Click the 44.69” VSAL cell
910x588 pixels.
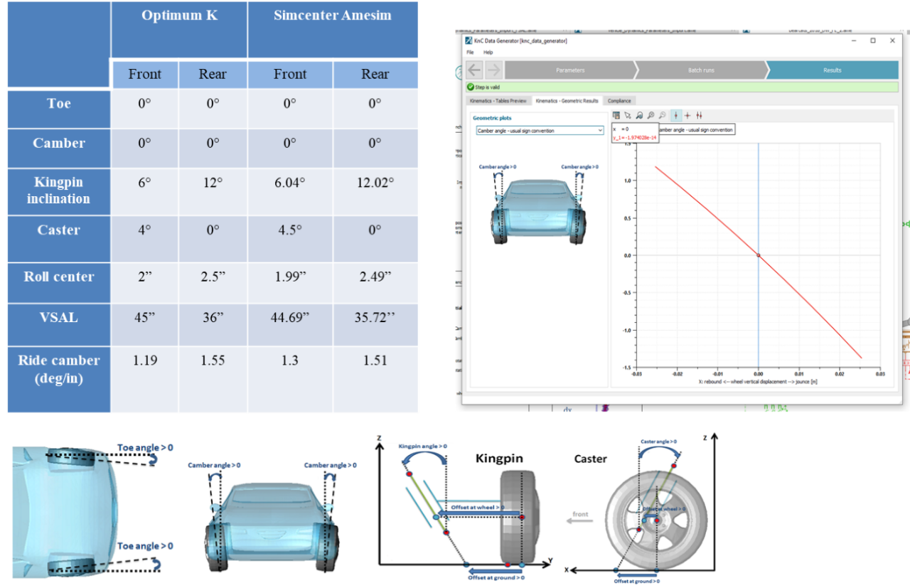point(290,324)
